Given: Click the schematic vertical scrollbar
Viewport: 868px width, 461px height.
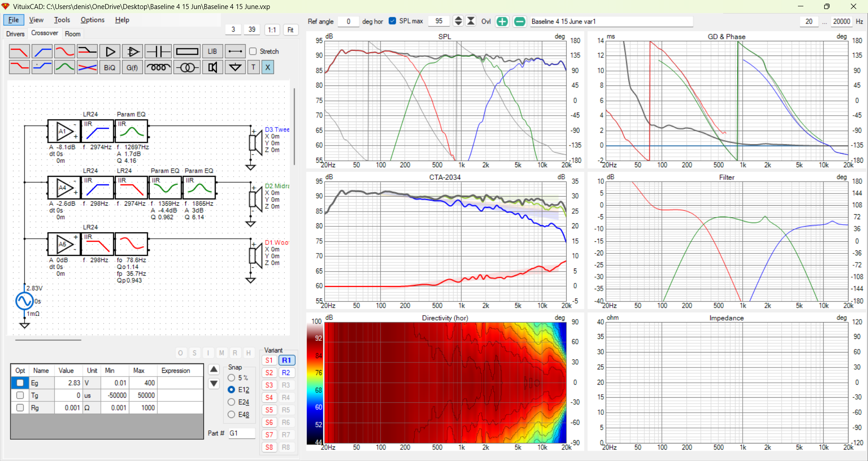Looking at the screenshot, I should (294, 127).
